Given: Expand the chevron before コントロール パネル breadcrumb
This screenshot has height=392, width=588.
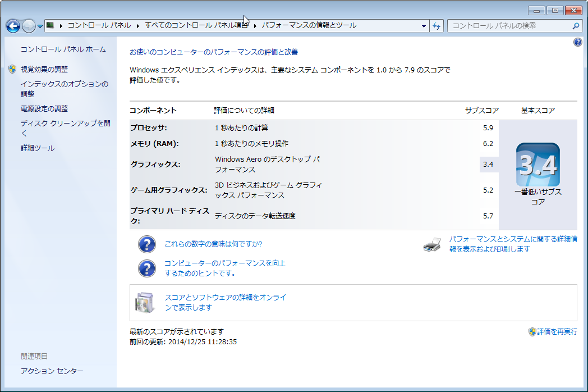Looking at the screenshot, I should click(61, 25).
